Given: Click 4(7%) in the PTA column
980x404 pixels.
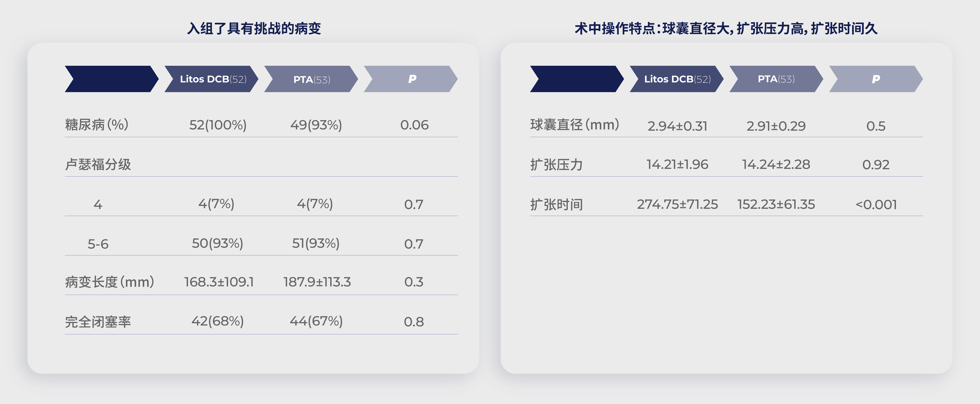Looking at the screenshot, I should pos(315,204).
